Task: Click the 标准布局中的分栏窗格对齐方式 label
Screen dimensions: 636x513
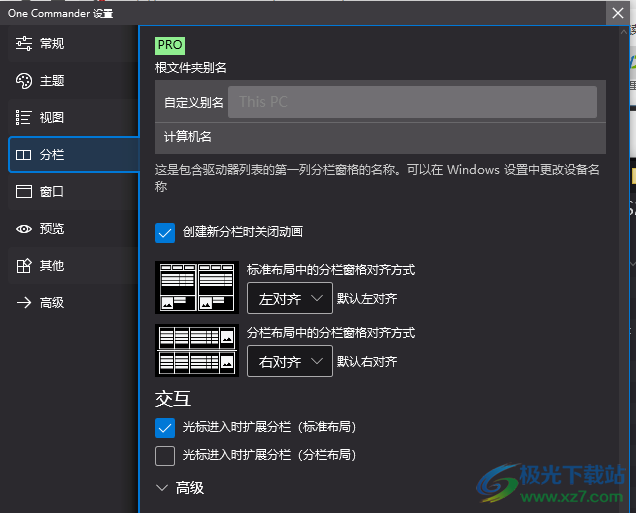Action: pyautogui.click(x=331, y=270)
